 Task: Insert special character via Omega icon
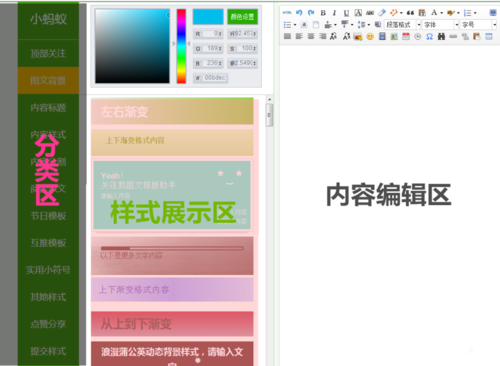[430, 37]
